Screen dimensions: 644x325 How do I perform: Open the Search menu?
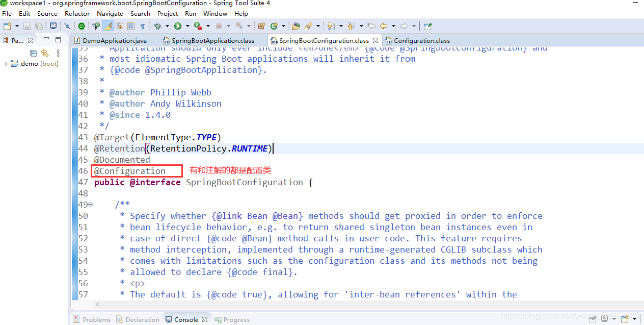point(140,13)
